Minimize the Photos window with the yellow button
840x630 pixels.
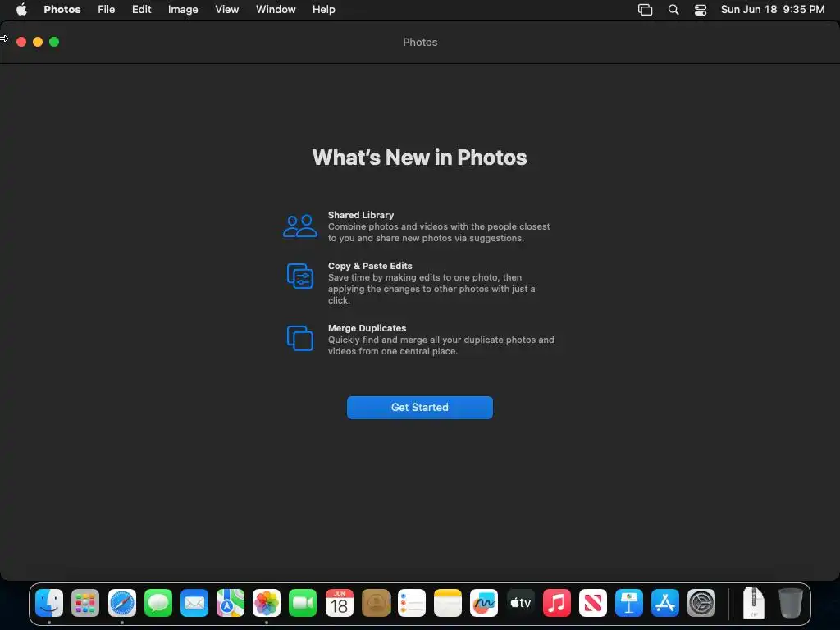pyautogui.click(x=38, y=42)
